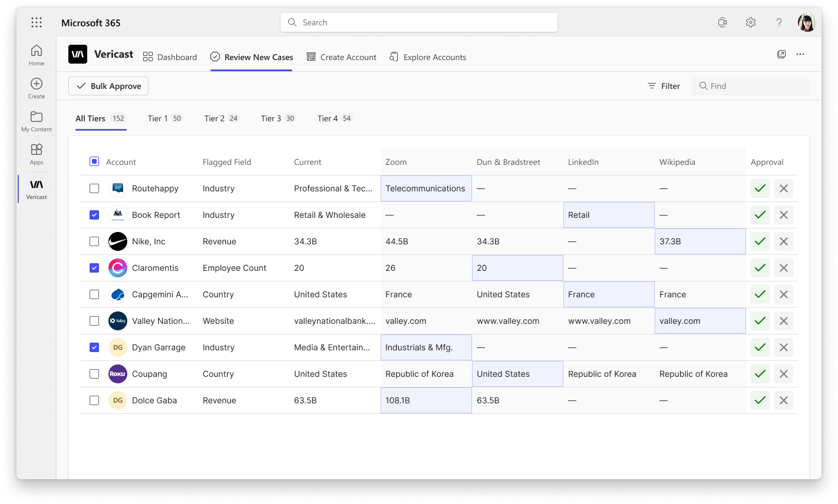Switch to the Tier 3 tab
The height and width of the screenshot is (504, 838).
click(x=278, y=118)
